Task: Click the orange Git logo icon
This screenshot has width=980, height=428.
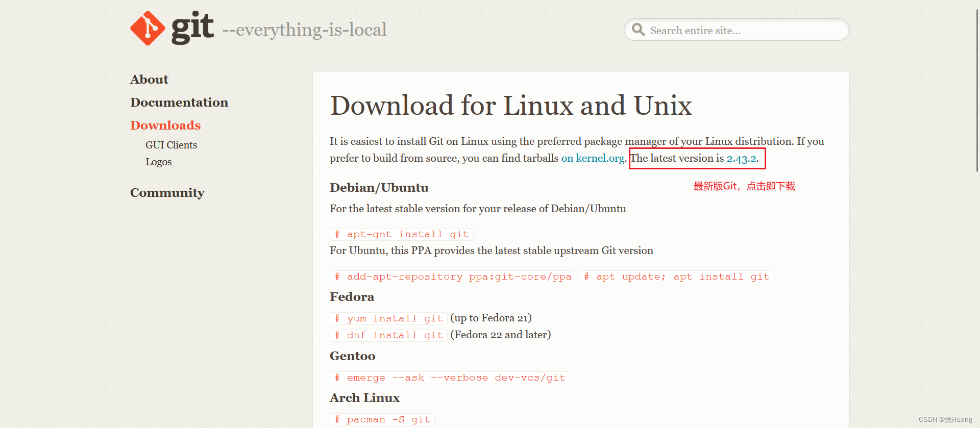Action: click(x=148, y=29)
